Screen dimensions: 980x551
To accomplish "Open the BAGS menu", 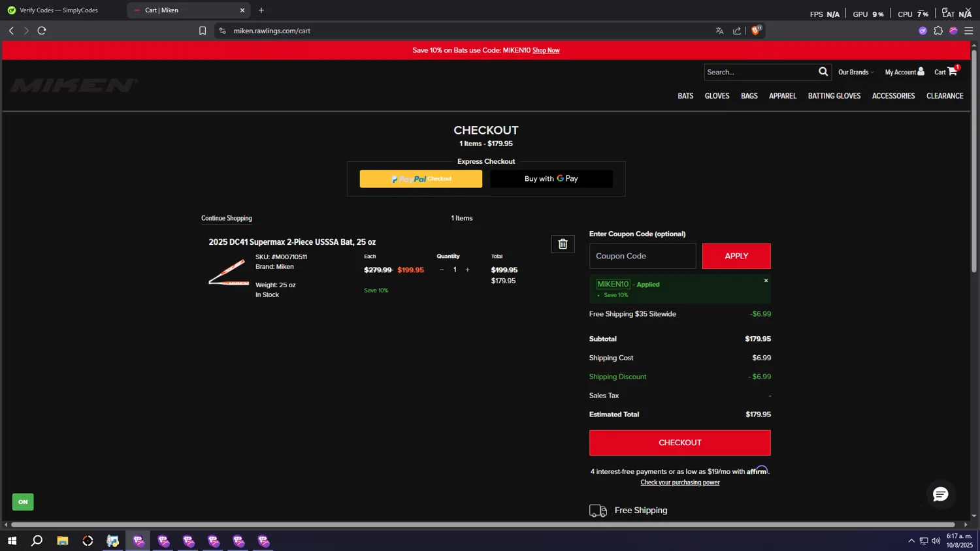I will 749,96.
